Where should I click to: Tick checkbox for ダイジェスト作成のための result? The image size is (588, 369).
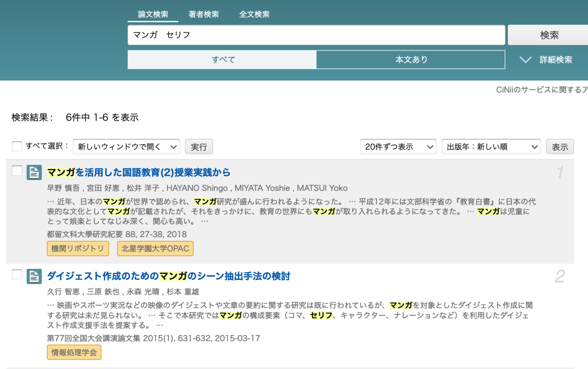[17, 275]
